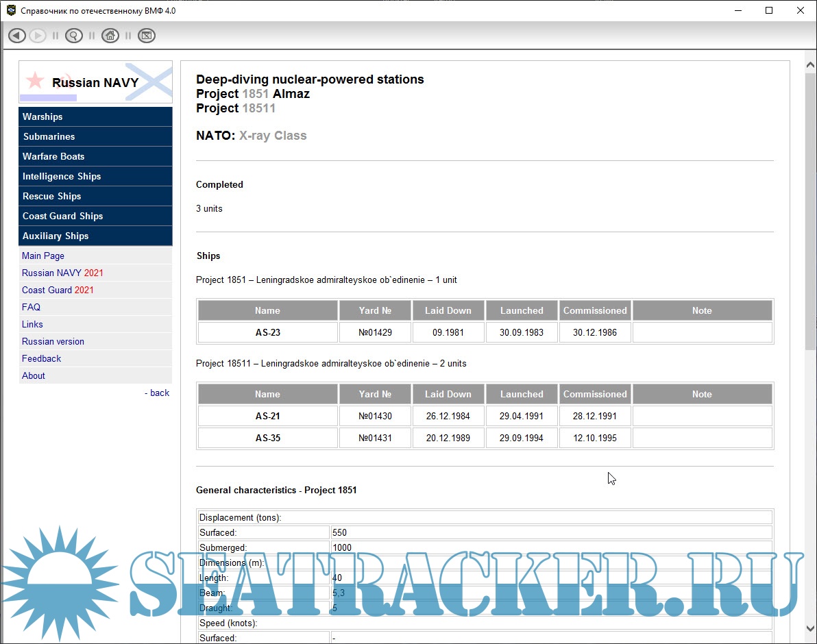Open the Warships menu section
Screen dimensions: 817x644
[x=42, y=116]
